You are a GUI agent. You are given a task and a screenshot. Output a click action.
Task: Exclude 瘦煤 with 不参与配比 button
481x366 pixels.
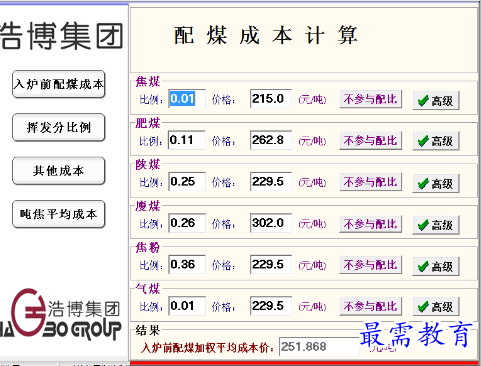pos(370,224)
